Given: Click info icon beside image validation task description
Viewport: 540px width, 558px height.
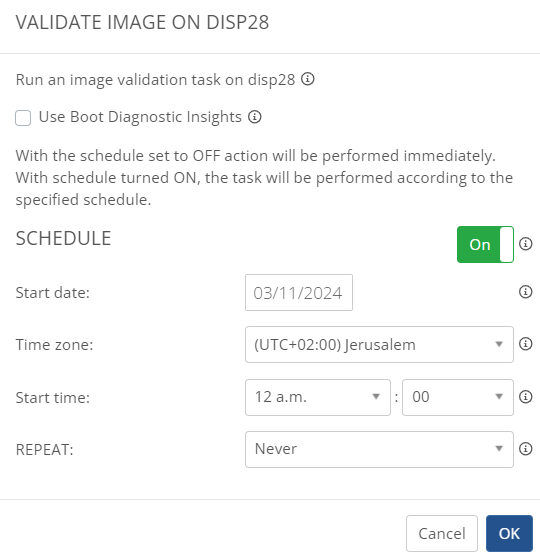Looking at the screenshot, I should (308, 79).
